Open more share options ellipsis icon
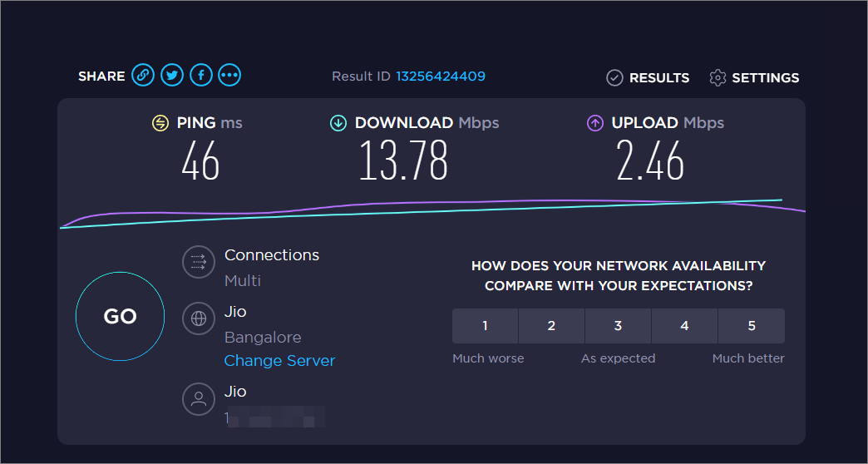 [229, 75]
